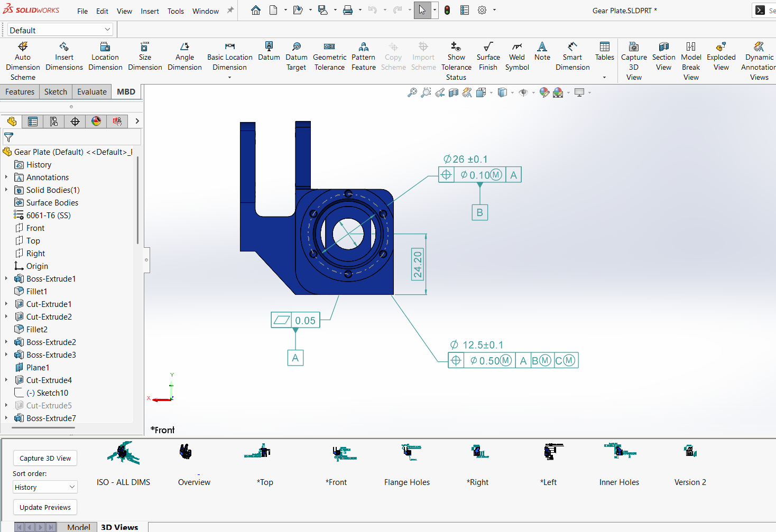Select the Exploded View tool
This screenshot has height=532, width=776.
coord(720,55)
